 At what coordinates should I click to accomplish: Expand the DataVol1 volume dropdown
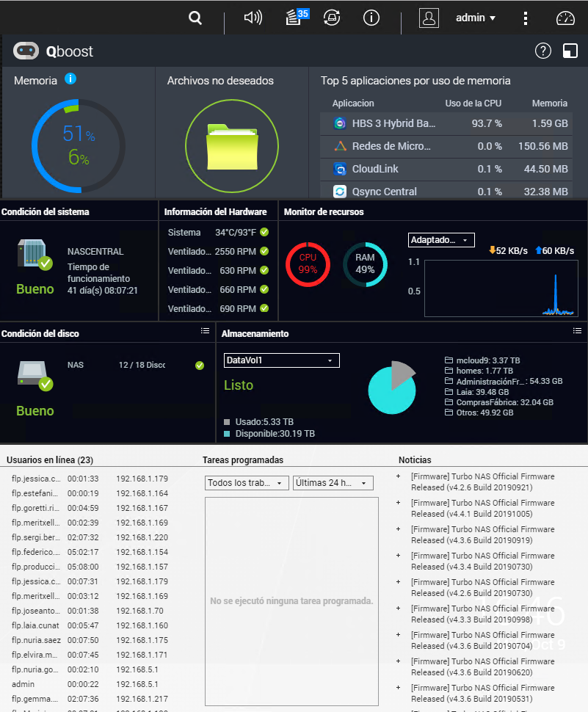click(x=281, y=360)
